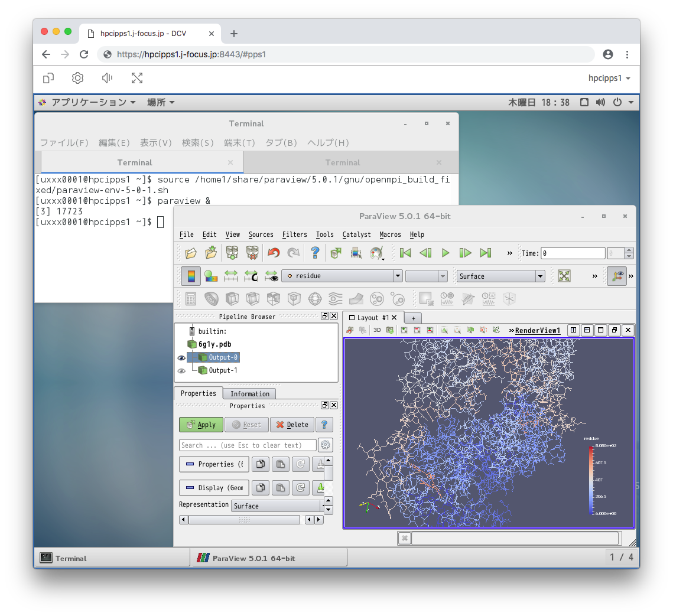Click the Delete button
This screenshot has height=616, width=673.
pyautogui.click(x=292, y=425)
